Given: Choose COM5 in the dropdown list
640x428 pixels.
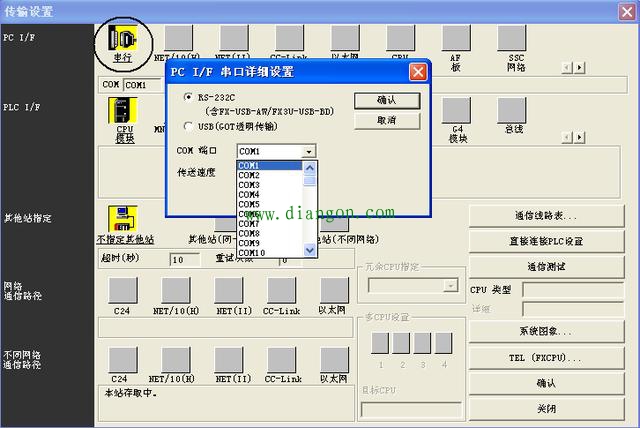Looking at the screenshot, I should [x=269, y=204].
